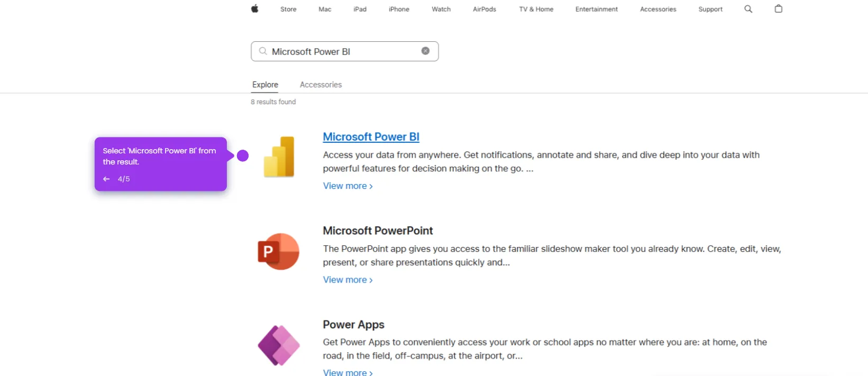868x376 pixels.
Task: Click the '8 results found' text
Action: coord(273,102)
